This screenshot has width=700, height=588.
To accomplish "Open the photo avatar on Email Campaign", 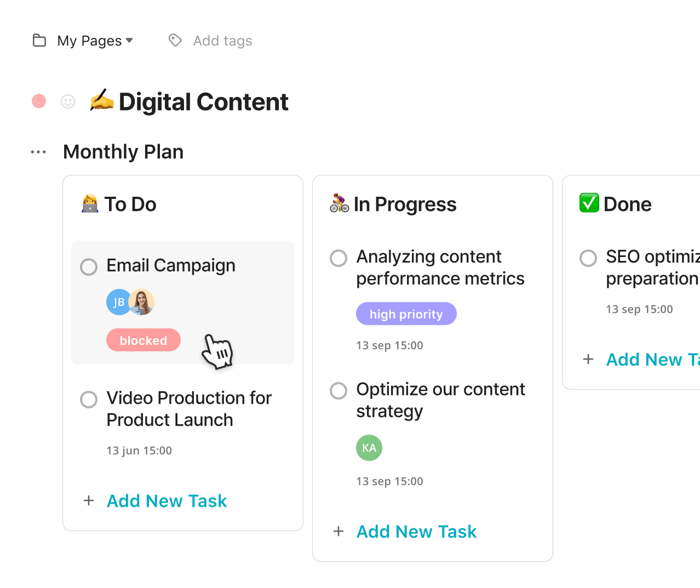I will point(142,302).
